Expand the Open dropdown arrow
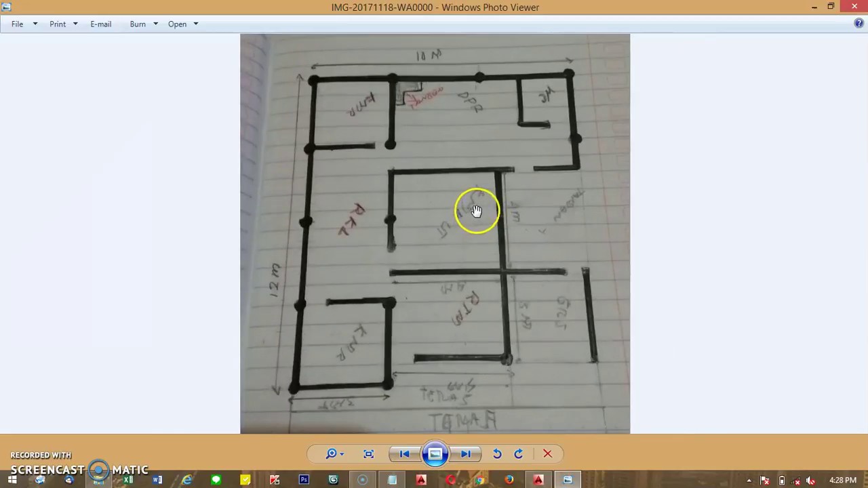 [196, 24]
